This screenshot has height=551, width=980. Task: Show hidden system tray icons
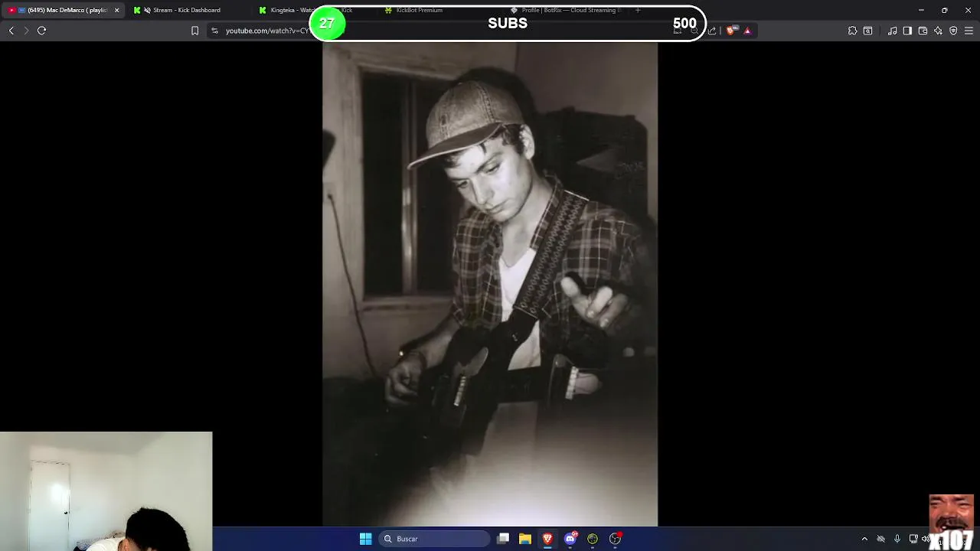[x=864, y=539]
